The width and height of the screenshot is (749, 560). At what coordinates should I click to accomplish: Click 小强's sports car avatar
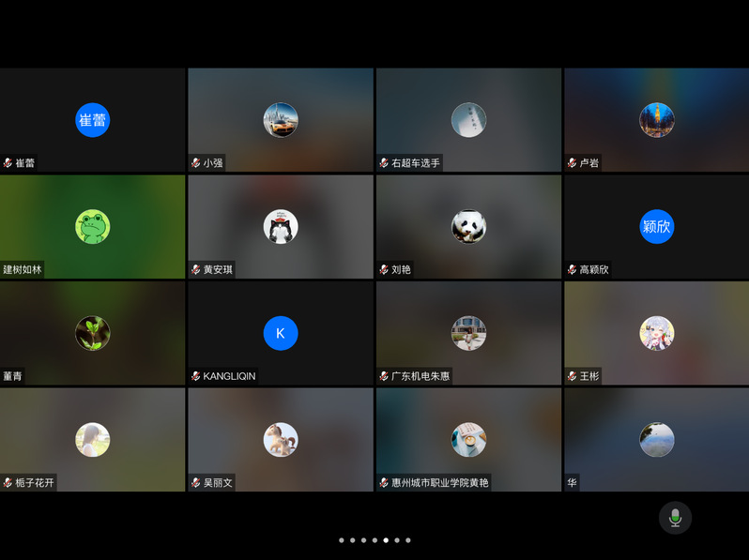coord(281,120)
